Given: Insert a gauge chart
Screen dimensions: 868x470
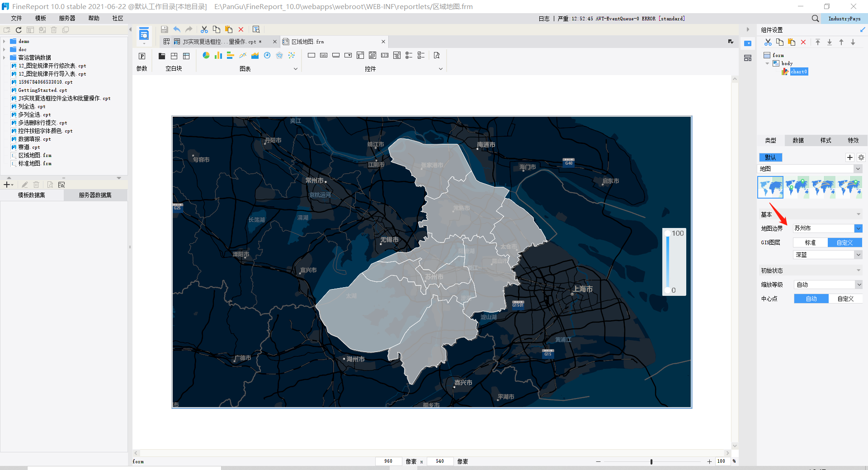Looking at the screenshot, I should pos(267,55).
